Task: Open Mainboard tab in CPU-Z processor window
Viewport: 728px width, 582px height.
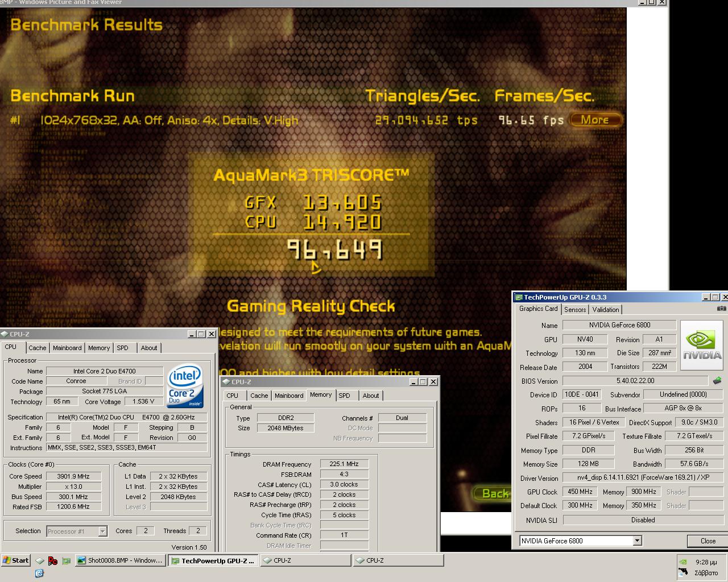Action: tap(67, 348)
